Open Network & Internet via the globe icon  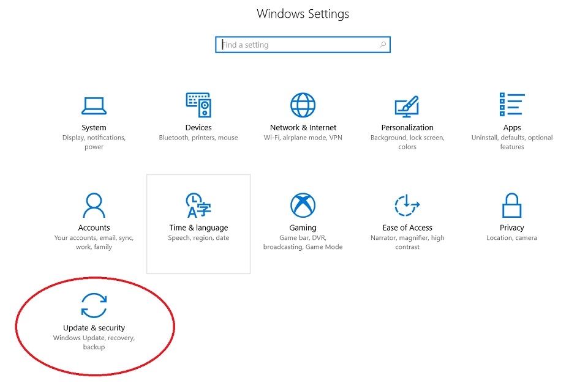tap(303, 103)
